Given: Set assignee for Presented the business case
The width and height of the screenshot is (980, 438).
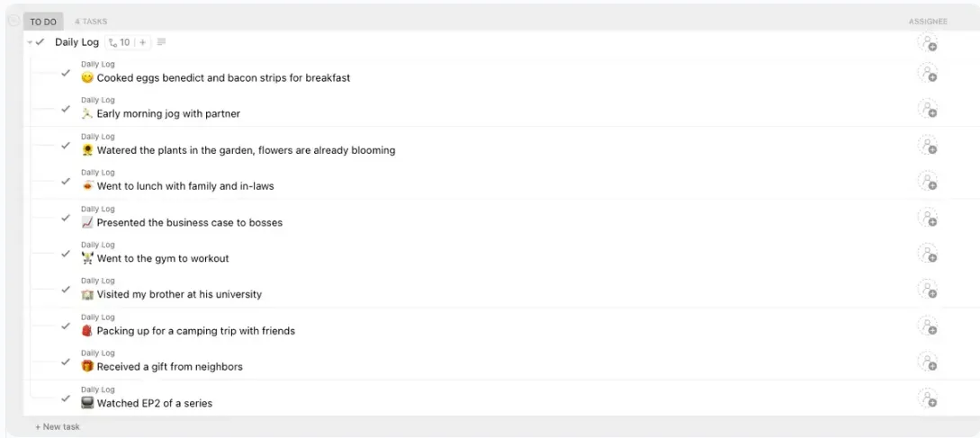Looking at the screenshot, I should (928, 218).
